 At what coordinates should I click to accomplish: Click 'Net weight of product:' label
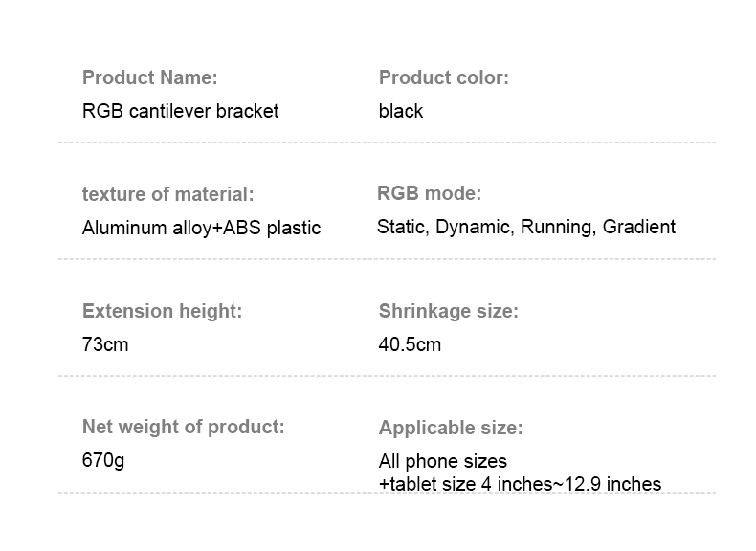point(183,427)
